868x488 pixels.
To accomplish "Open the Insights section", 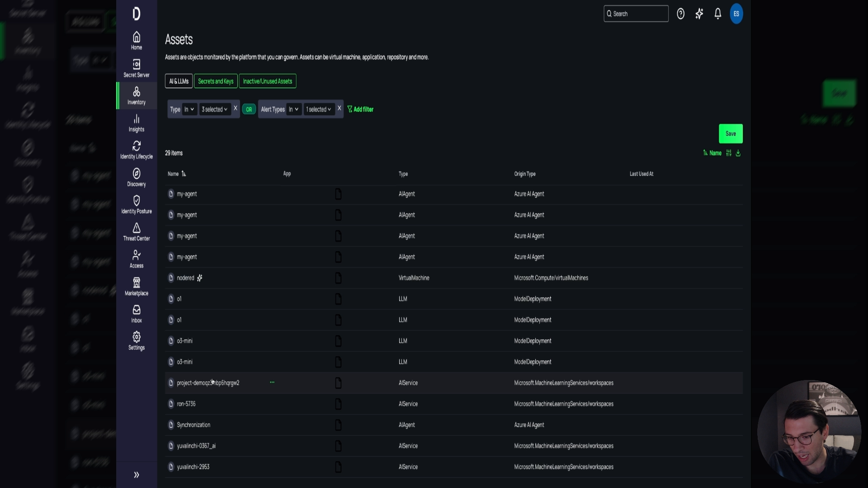I will 136,122.
